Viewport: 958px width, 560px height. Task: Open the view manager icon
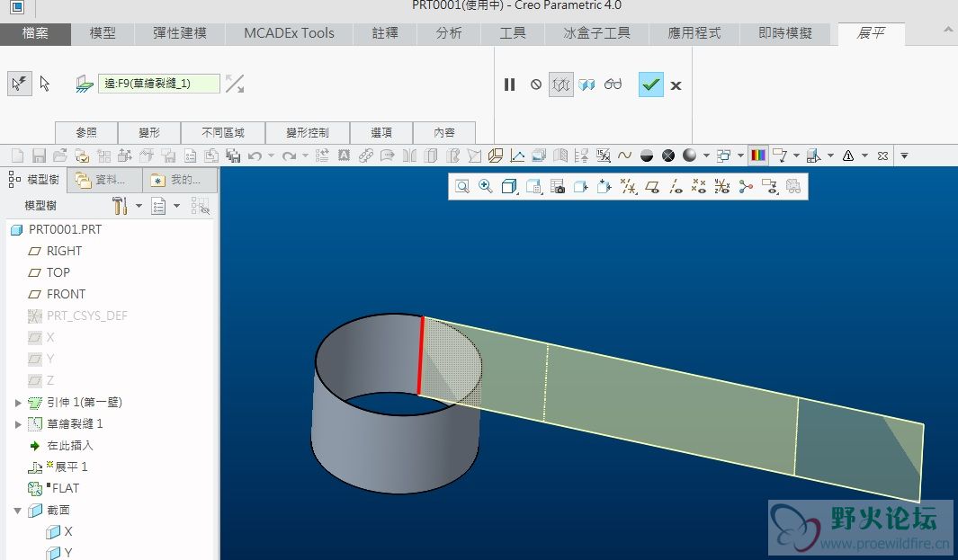pos(533,186)
